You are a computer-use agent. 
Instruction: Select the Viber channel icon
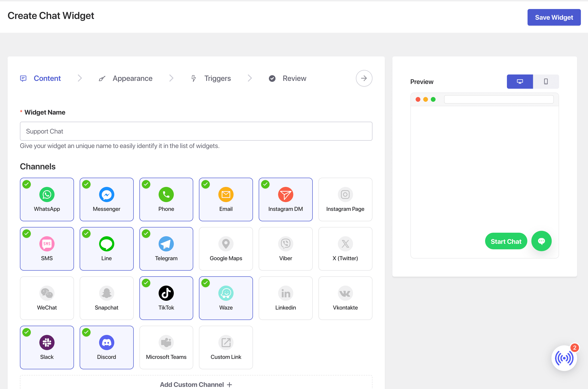(285, 244)
